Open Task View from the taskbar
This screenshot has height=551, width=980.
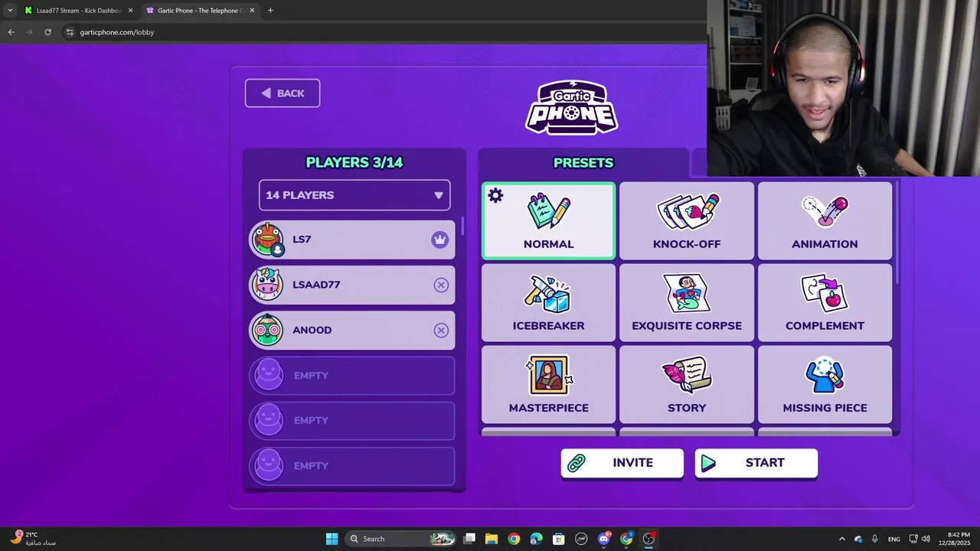(469, 539)
